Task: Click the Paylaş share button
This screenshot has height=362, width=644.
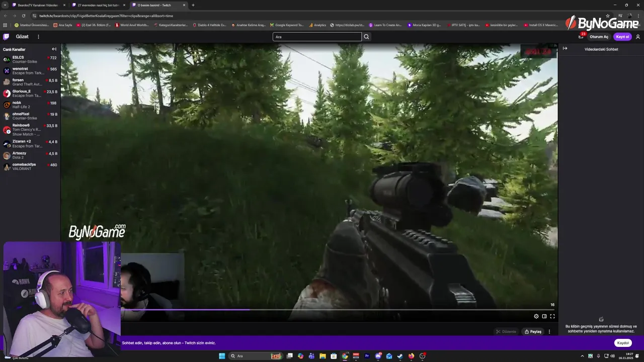Action: (x=533, y=331)
